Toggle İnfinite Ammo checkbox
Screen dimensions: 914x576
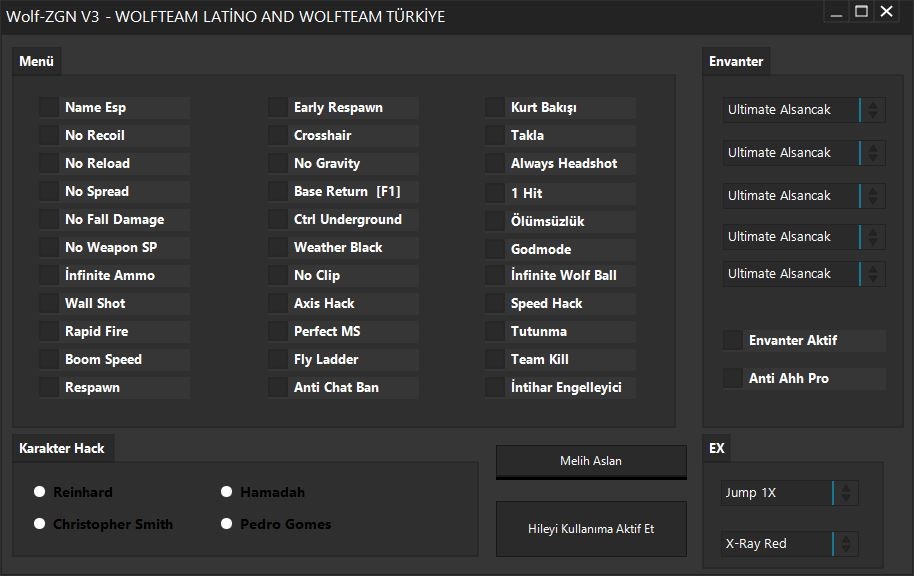point(49,275)
